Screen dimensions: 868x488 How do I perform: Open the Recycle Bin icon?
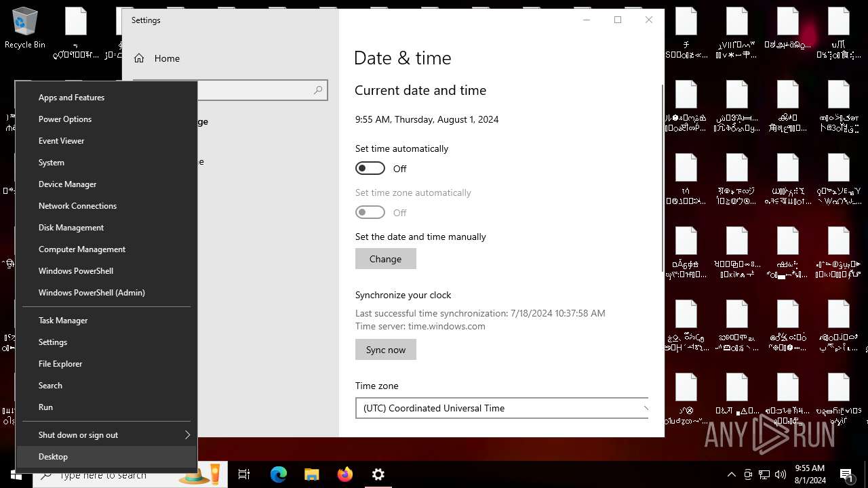25,29
